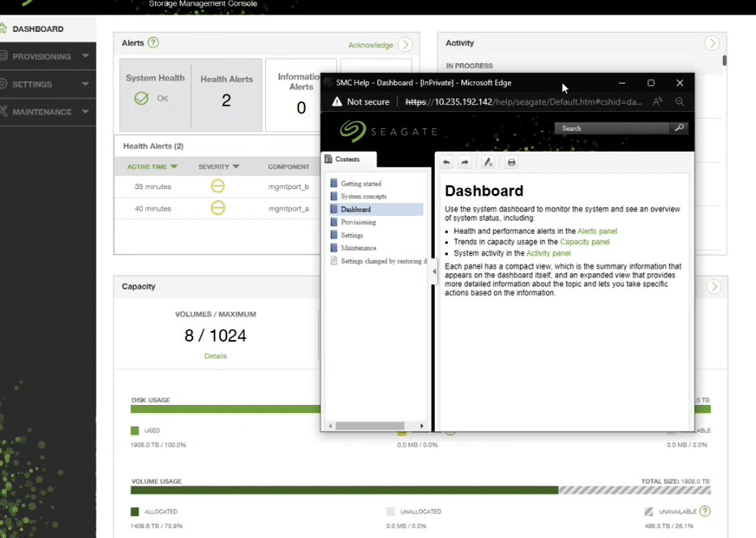Click the Activity panel vertical scrollbar

click(x=724, y=60)
